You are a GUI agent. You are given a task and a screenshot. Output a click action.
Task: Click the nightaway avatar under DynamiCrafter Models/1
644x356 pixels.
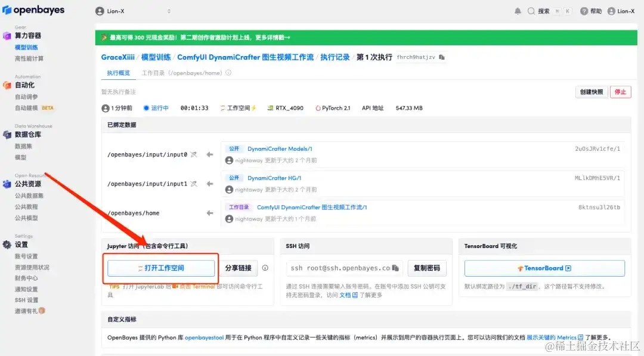[229, 160]
